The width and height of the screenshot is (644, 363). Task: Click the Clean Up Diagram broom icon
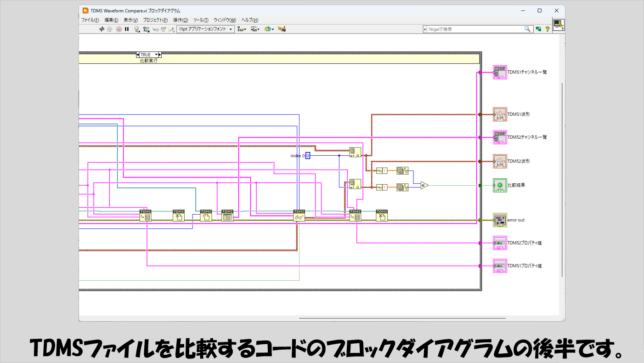282,29
